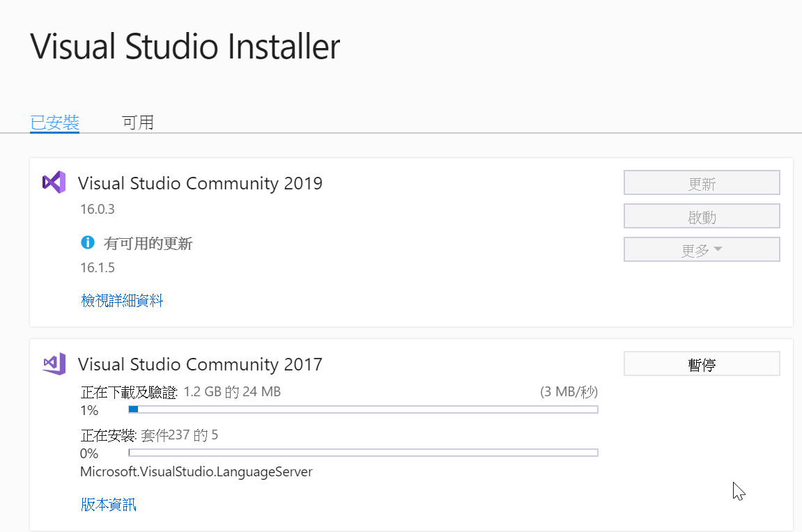Open the 版本資訊 link
The height and width of the screenshot is (532, 802).
(109, 504)
